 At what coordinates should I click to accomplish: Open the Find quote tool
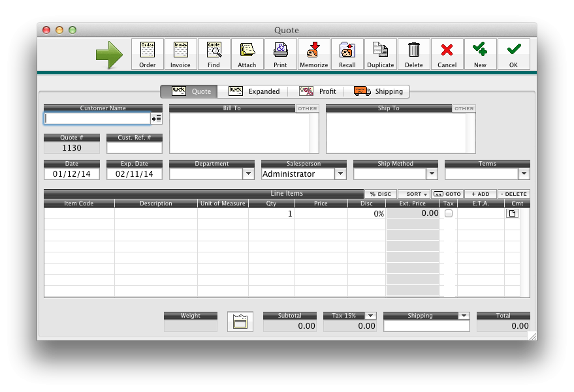[x=214, y=54]
